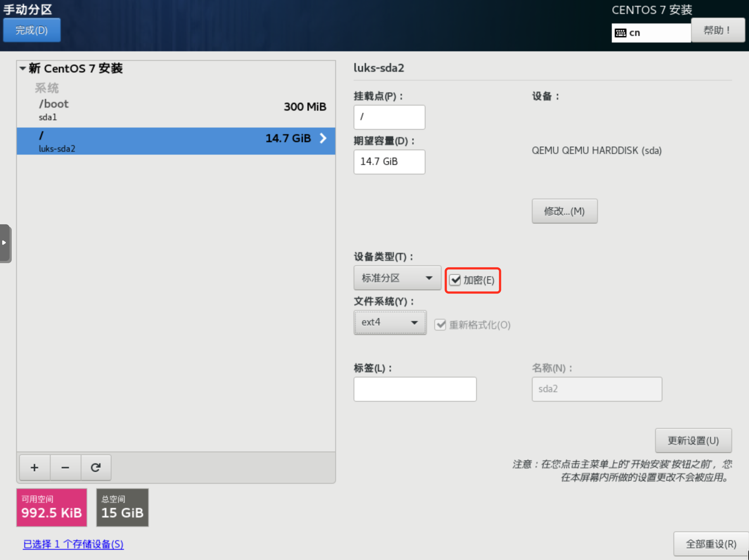Click the 总空间 15 GiB gray box
The height and width of the screenshot is (560, 749).
[x=123, y=508]
